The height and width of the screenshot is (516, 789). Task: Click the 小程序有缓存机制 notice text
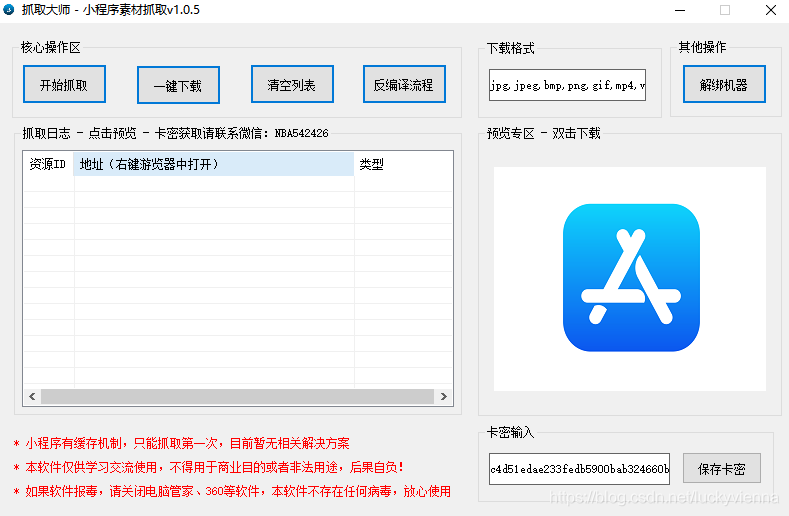181,444
